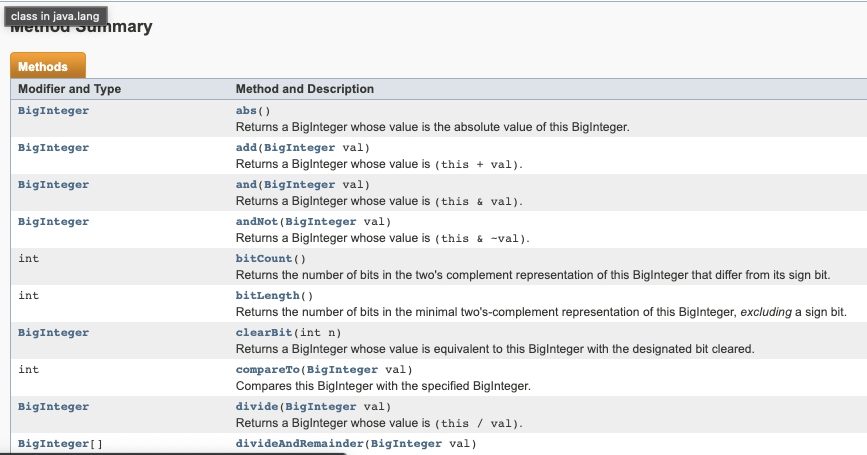Click BigInteger parameter type in compareTo method

coord(341,370)
